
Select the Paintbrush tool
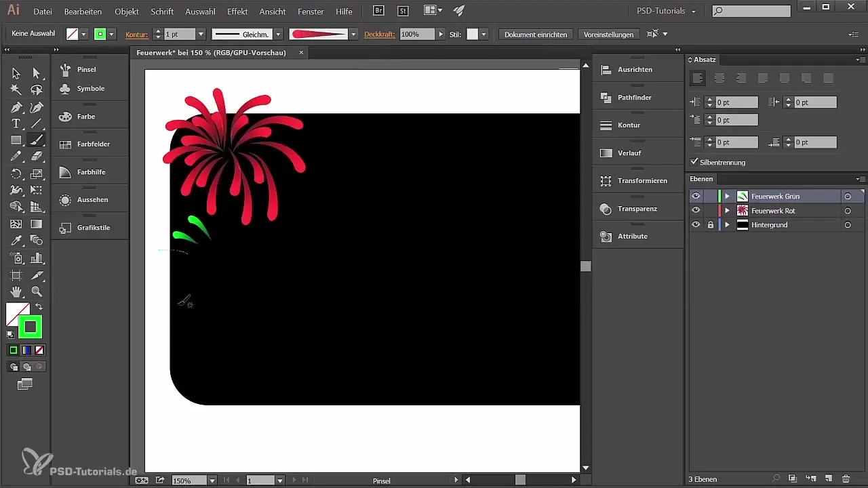pos(37,140)
